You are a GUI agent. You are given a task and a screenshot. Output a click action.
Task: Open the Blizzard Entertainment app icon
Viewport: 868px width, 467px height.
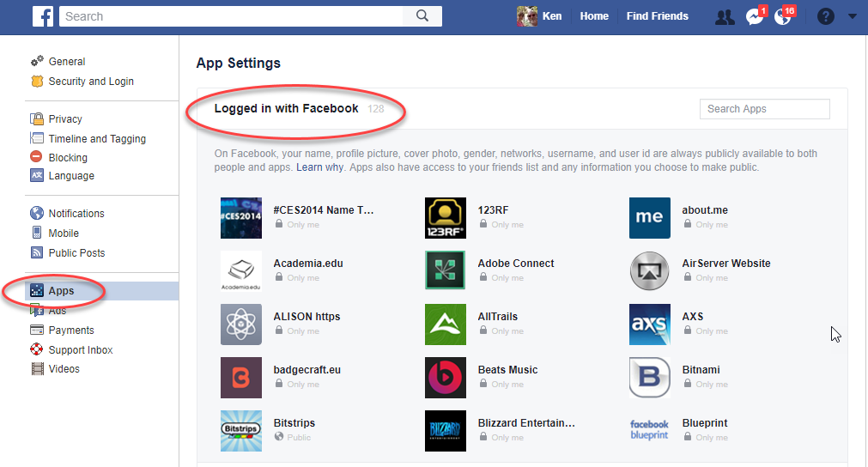pyautogui.click(x=445, y=430)
